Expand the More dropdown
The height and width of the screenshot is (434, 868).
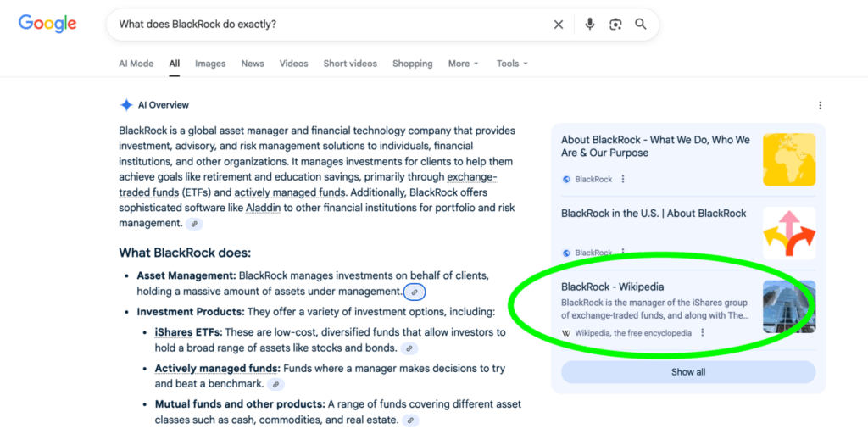463,64
